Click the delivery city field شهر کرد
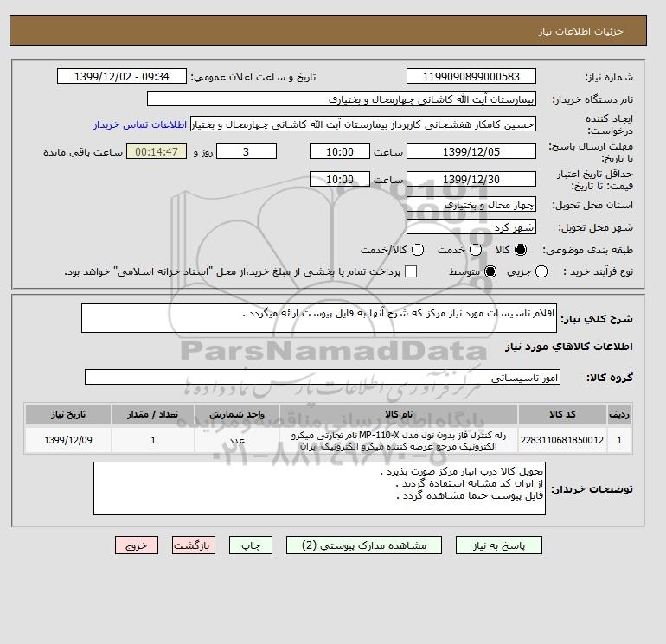666x644 pixels. point(471,226)
